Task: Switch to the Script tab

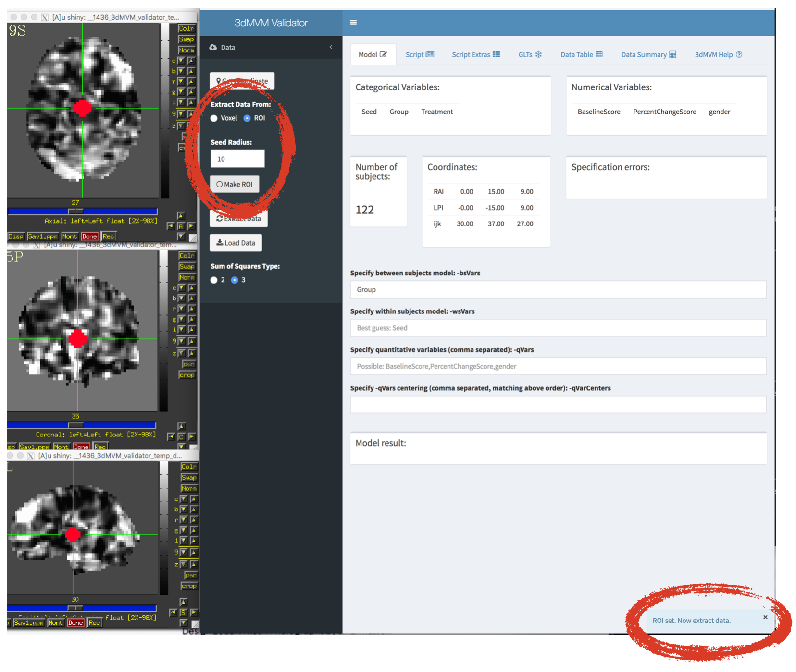Action: click(x=420, y=54)
